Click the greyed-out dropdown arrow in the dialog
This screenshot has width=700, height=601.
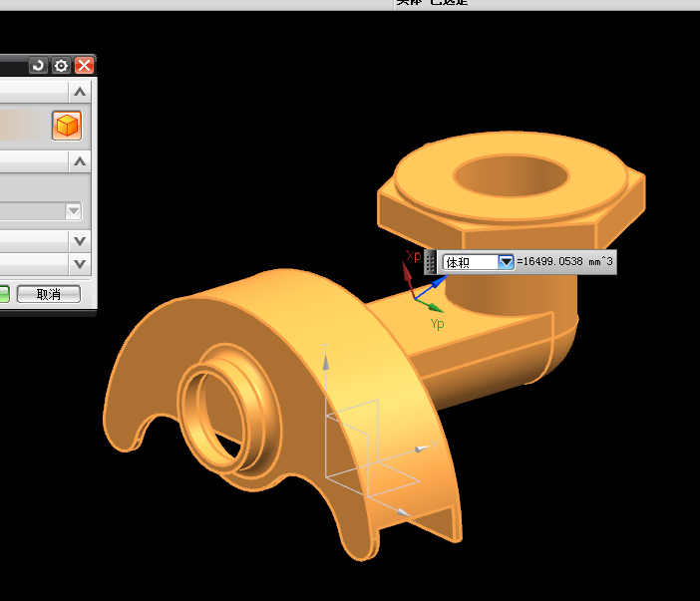coord(73,211)
